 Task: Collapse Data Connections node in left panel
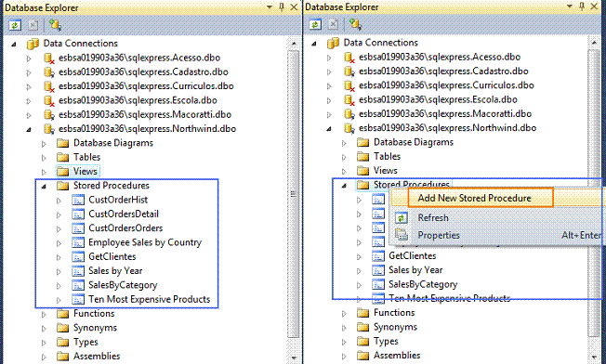14,44
